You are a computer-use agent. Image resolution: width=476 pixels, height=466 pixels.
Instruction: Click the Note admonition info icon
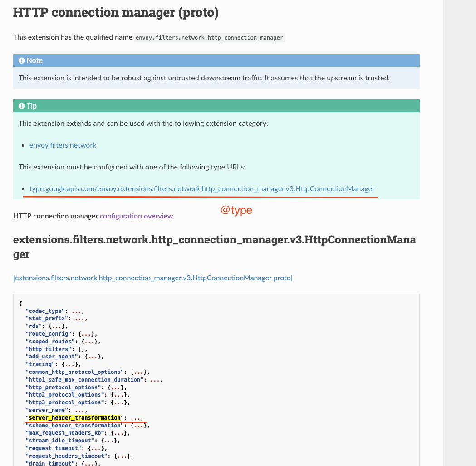pos(21,60)
